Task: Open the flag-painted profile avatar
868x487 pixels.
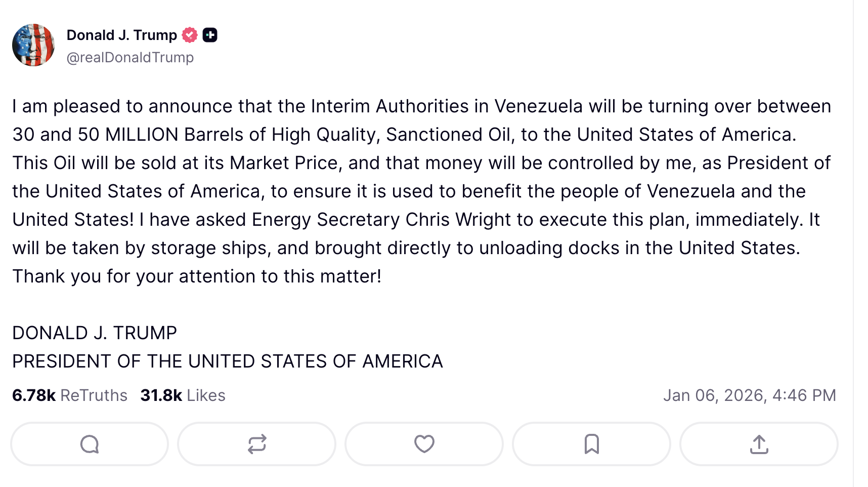Action: (x=33, y=45)
